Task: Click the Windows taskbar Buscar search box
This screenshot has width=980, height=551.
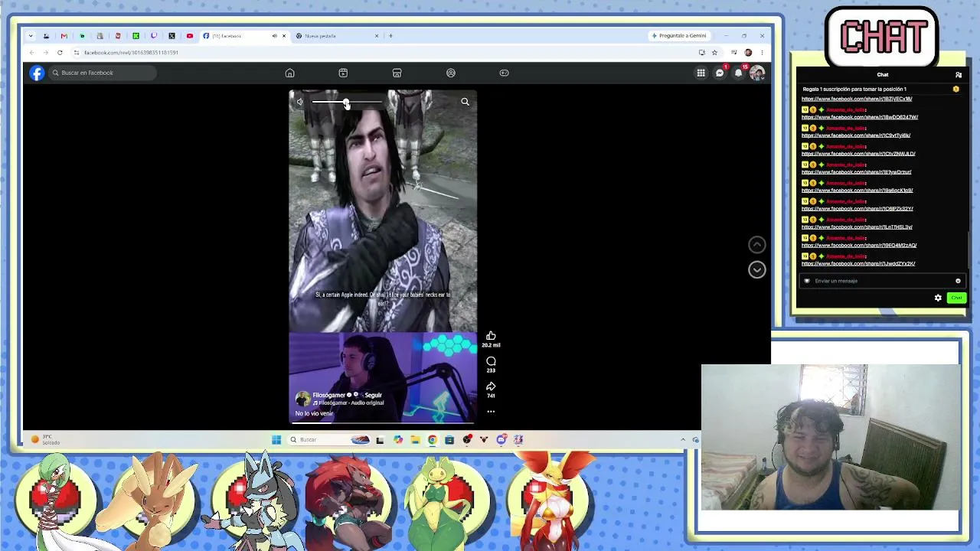Action: point(328,439)
